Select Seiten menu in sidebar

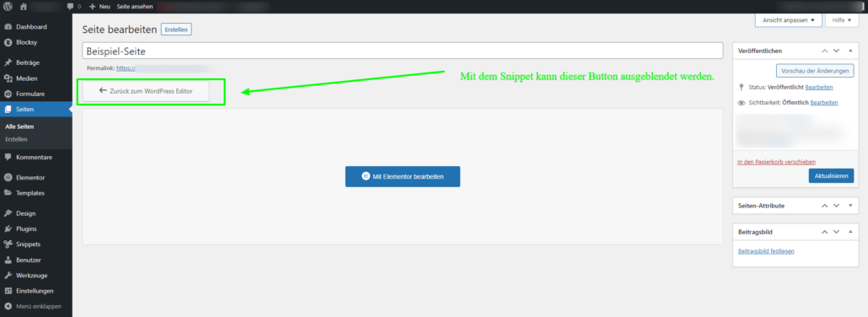point(36,109)
